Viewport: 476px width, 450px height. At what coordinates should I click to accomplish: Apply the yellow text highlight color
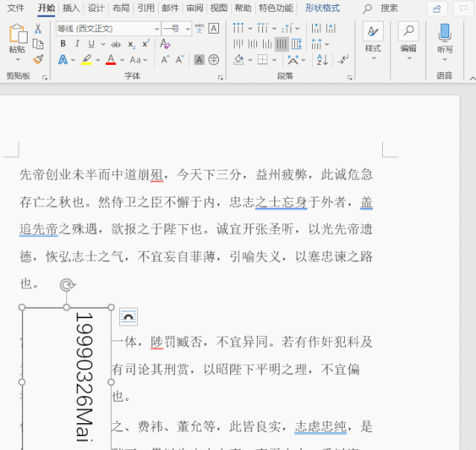tap(86, 60)
